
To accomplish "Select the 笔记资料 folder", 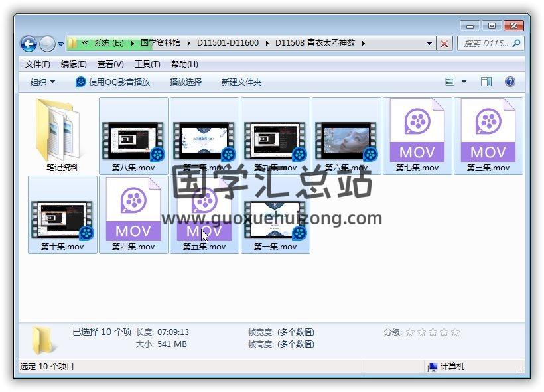I will (x=62, y=135).
